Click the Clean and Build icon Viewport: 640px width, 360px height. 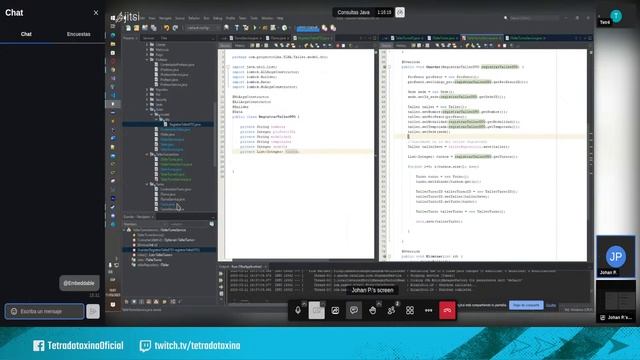[x=246, y=28]
